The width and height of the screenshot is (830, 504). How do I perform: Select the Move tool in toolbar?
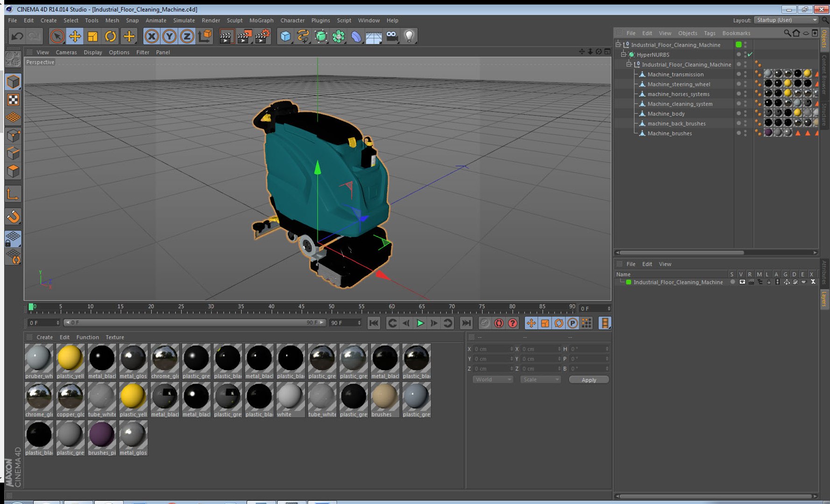click(75, 36)
